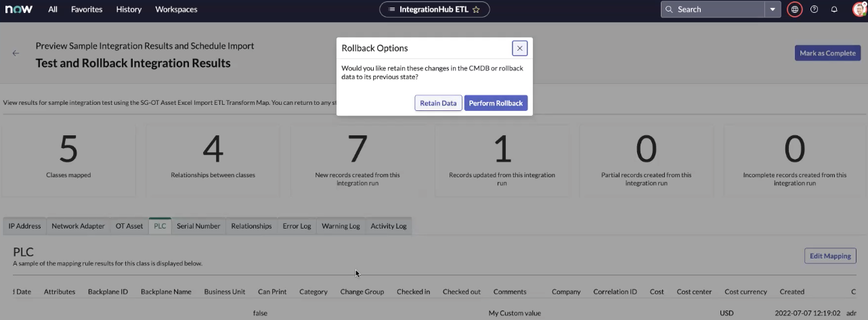The width and height of the screenshot is (868, 320).
Task: Click the global Search field
Action: click(x=713, y=9)
